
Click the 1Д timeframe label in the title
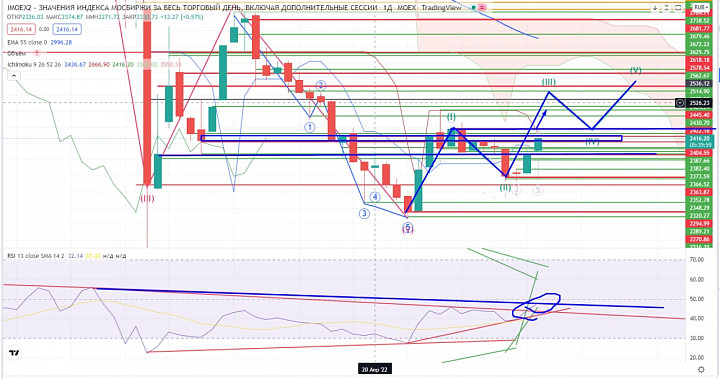tap(388, 7)
